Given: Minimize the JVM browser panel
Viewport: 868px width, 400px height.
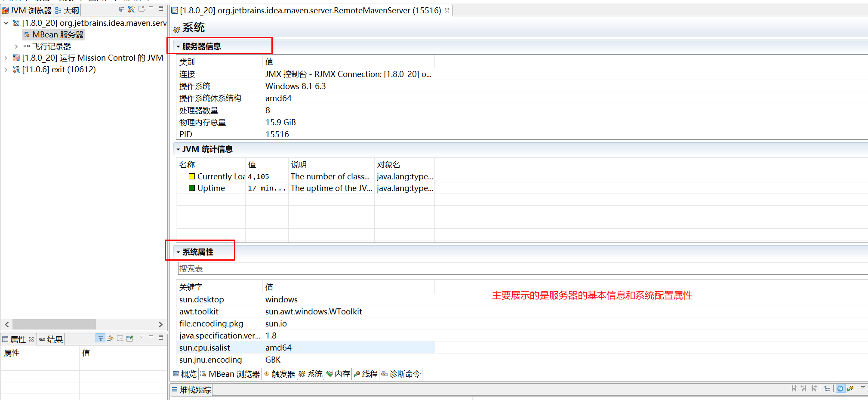Looking at the screenshot, I should tap(151, 8).
